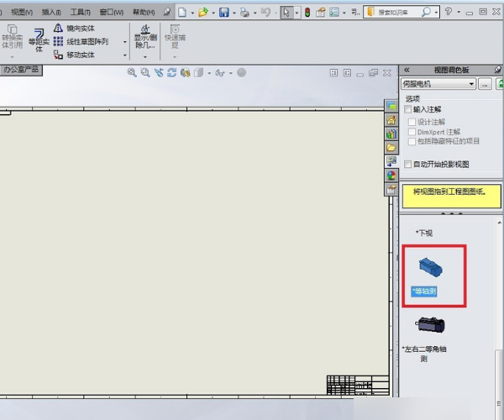
Task: Open the Appearances color ball tab
Action: (391, 176)
